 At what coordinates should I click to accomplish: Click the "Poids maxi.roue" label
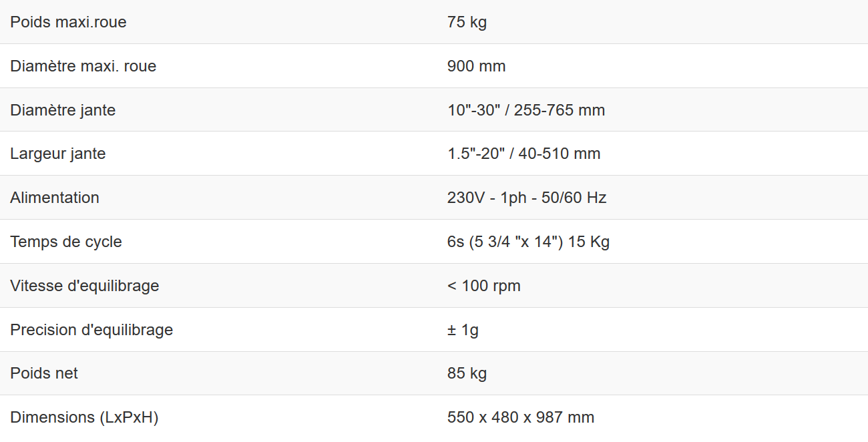coord(68,22)
